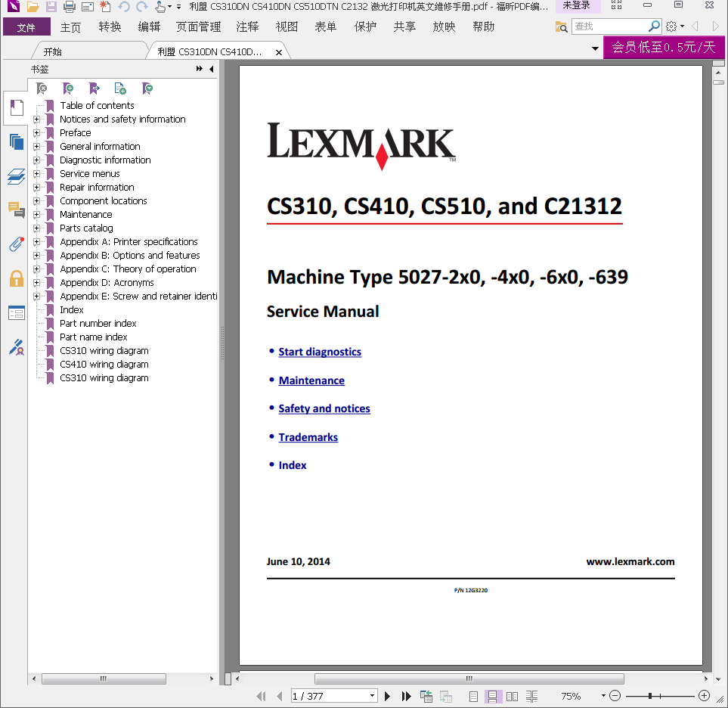This screenshot has width=728, height=708.
Task: Select the CS410 wiring diagram bookmark
Action: 104,365
